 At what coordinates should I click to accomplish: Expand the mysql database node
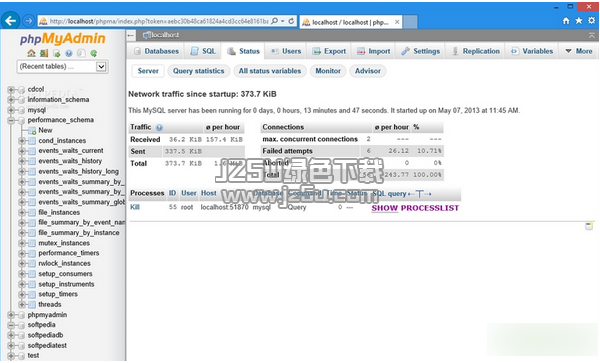[x=11, y=110]
